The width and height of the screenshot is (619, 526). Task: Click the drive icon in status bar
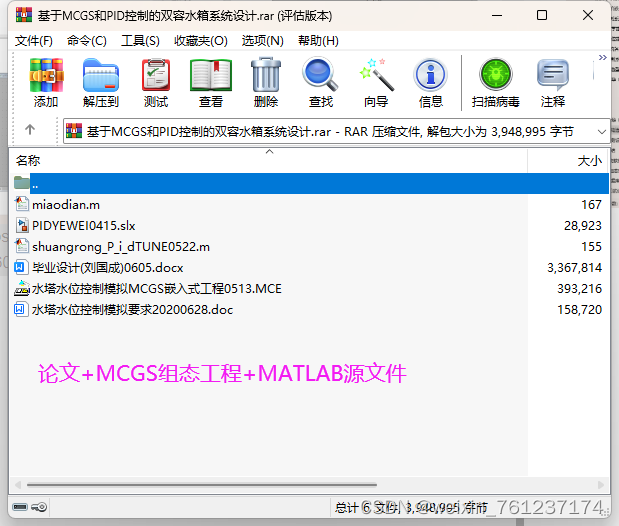[x=20, y=507]
